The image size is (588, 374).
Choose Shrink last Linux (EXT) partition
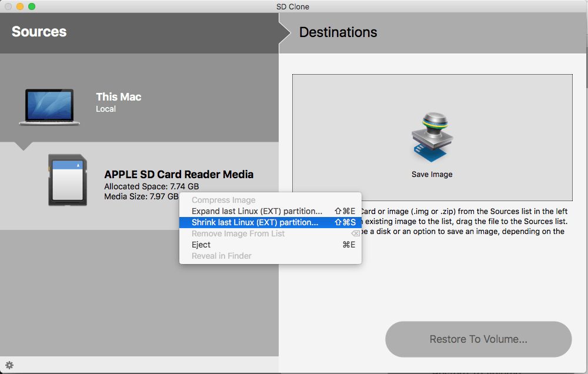pos(270,222)
